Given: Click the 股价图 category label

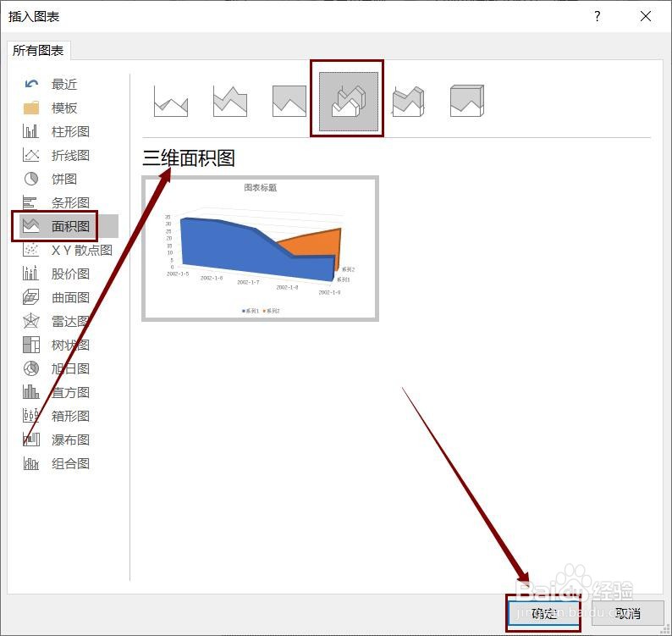Looking at the screenshot, I should [x=70, y=274].
